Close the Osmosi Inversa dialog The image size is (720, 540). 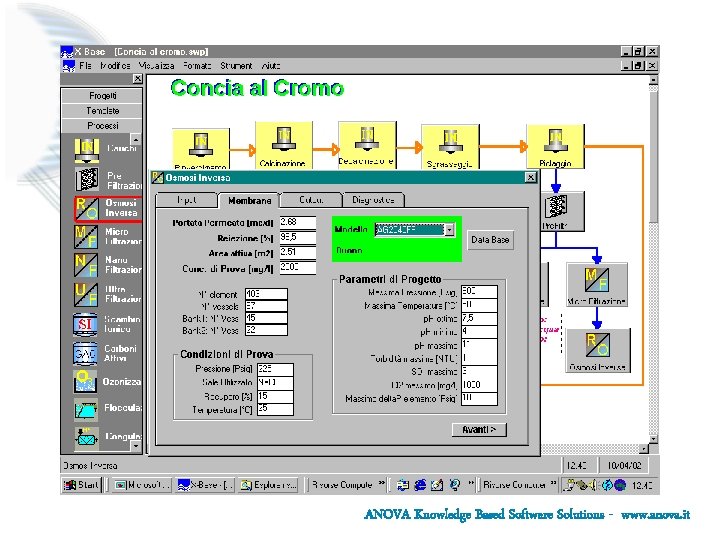pos(530,177)
